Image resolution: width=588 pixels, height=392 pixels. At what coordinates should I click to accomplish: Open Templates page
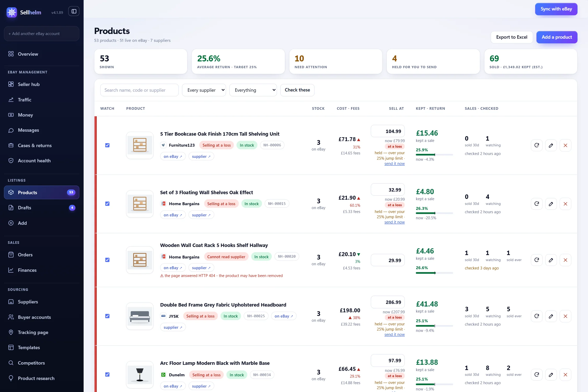[42, 348]
